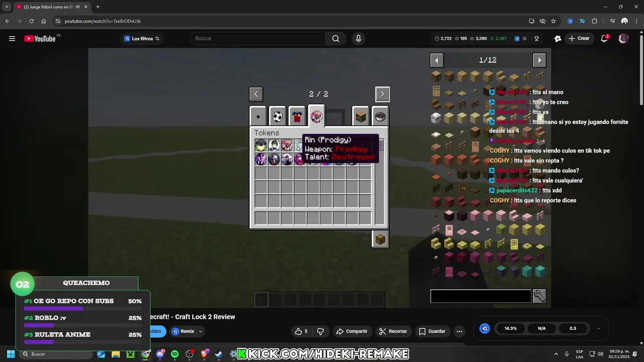The height and width of the screenshot is (362, 644).
Task: Open the tab search dropdown in Chrome
Action: pyautogui.click(x=7, y=7)
